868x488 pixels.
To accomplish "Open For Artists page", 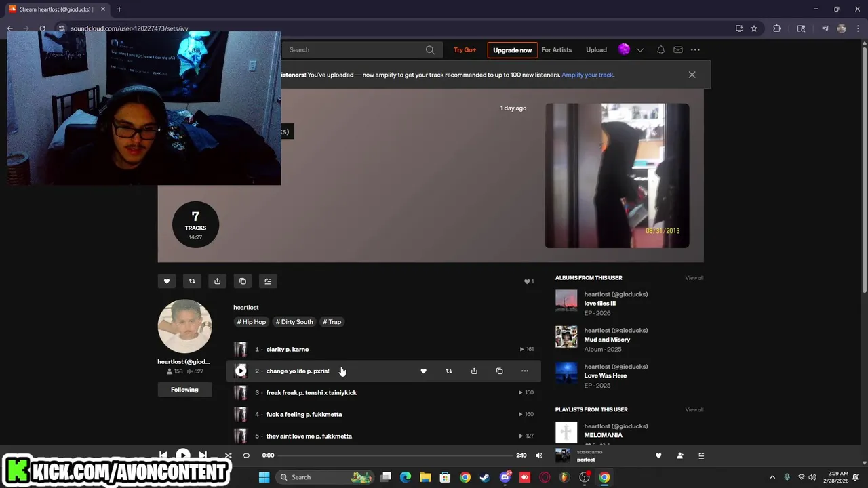I will click(556, 49).
